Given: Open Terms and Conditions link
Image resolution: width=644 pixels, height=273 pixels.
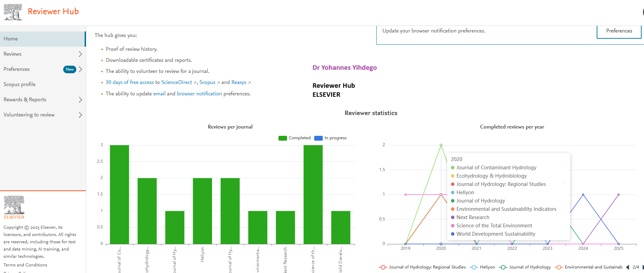Looking at the screenshot, I should [x=25, y=265].
